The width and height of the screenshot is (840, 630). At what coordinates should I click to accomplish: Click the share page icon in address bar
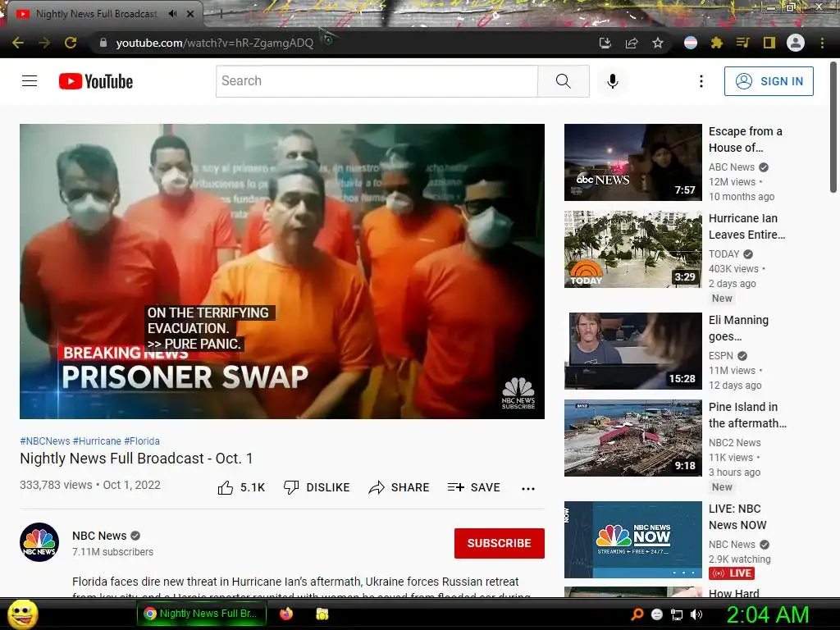(632, 43)
